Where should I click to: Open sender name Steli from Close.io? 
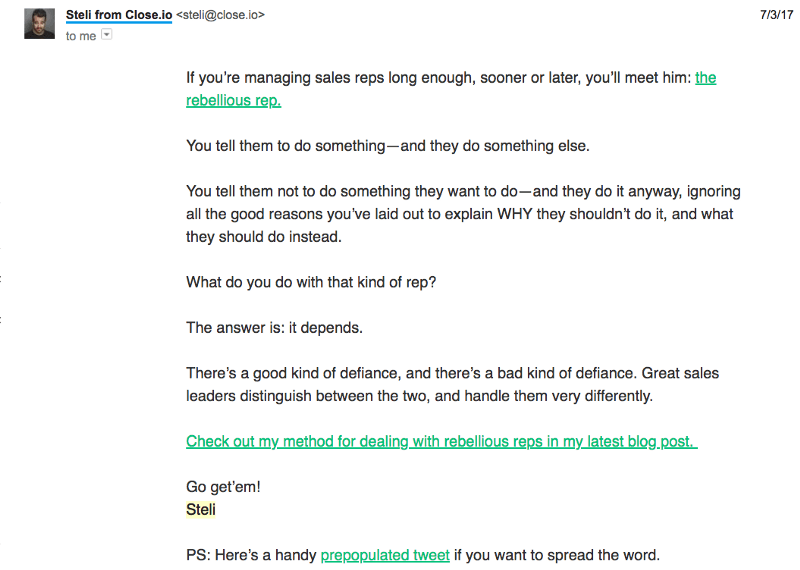119,15
